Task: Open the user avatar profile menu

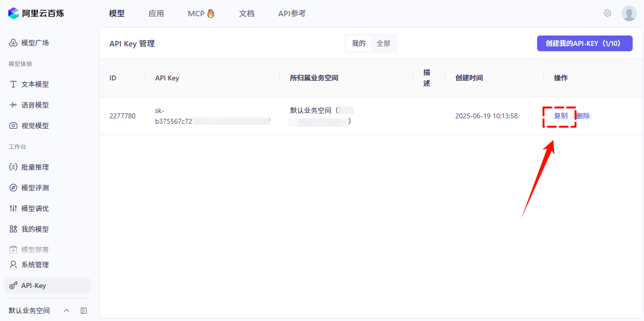Action: [629, 13]
